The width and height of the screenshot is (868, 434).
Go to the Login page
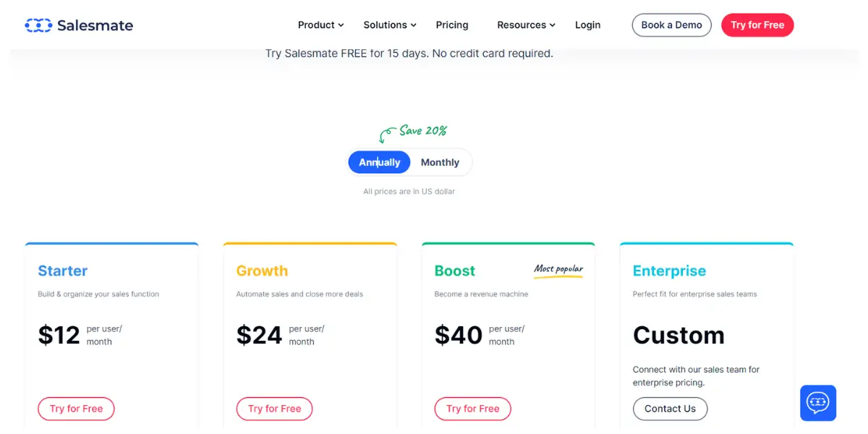pos(587,25)
